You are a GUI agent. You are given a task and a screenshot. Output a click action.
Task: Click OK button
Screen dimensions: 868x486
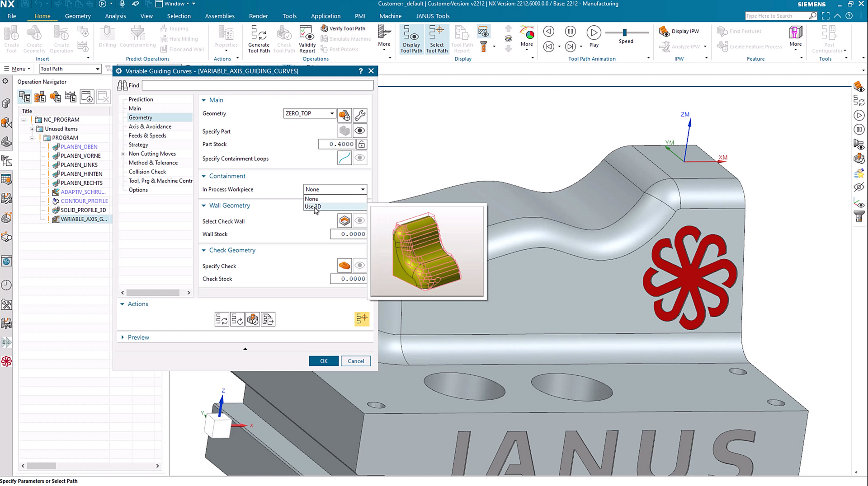(324, 361)
